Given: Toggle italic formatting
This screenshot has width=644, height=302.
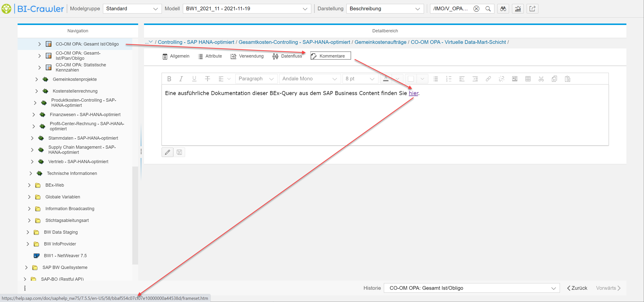Looking at the screenshot, I should pyautogui.click(x=181, y=79).
